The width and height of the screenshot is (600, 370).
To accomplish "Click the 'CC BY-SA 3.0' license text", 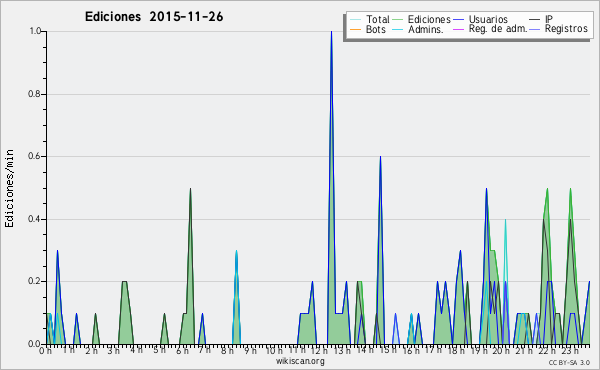I will (569, 362).
